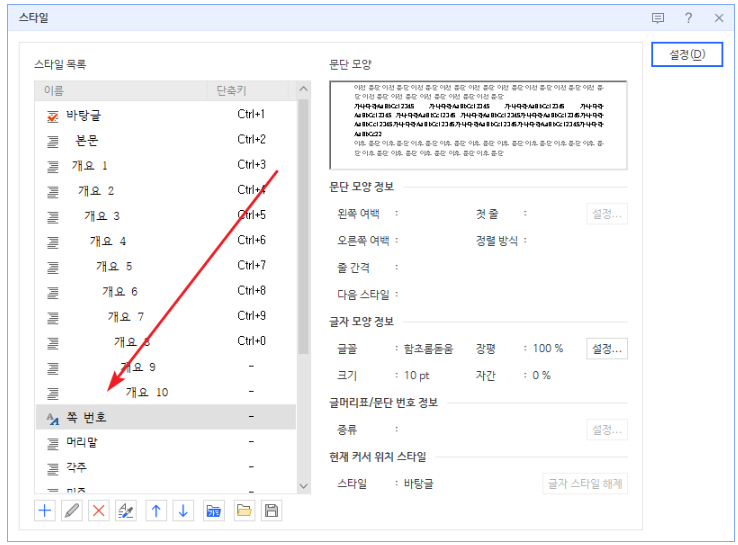Click the open style file folder icon
Screen dimensions: 738x545
[244, 511]
